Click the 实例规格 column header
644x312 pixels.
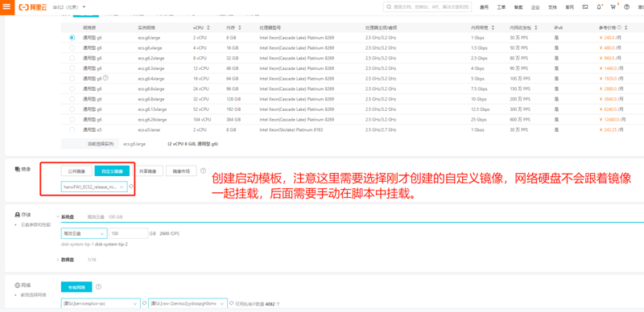pos(147,27)
